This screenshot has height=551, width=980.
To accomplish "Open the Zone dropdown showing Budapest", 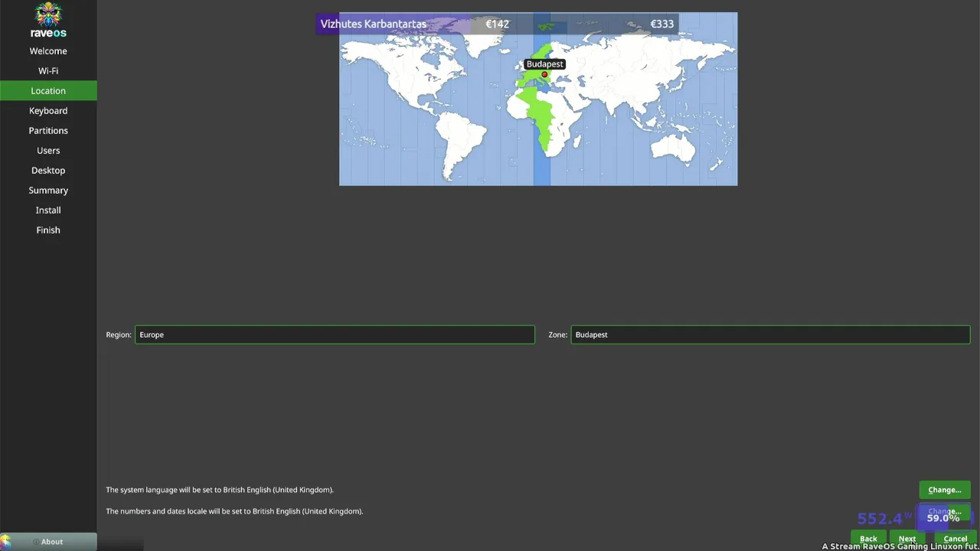I will click(770, 334).
